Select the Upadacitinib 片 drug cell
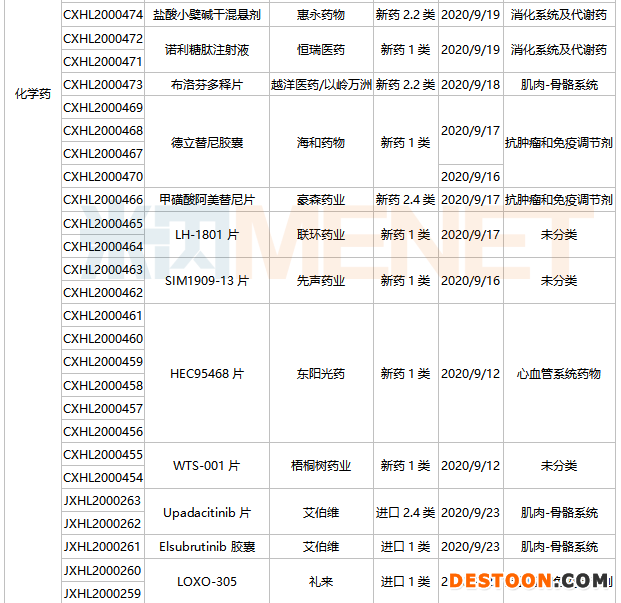This screenshot has width=621, height=603. point(207,513)
